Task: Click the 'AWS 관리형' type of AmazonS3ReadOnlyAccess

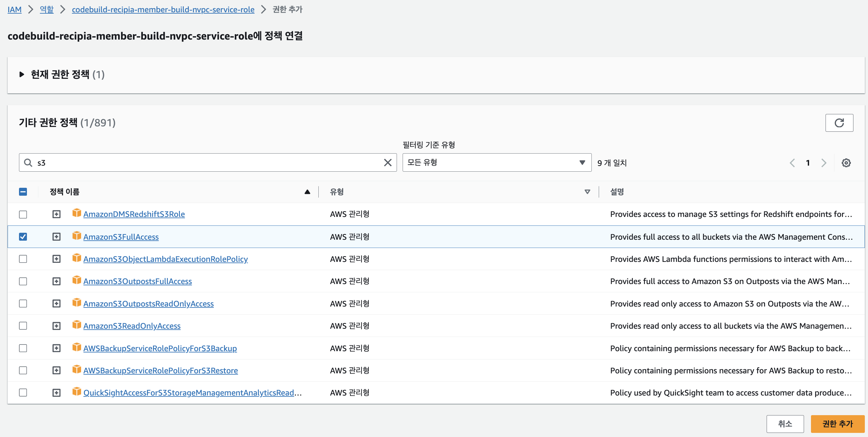Action: [x=349, y=326]
